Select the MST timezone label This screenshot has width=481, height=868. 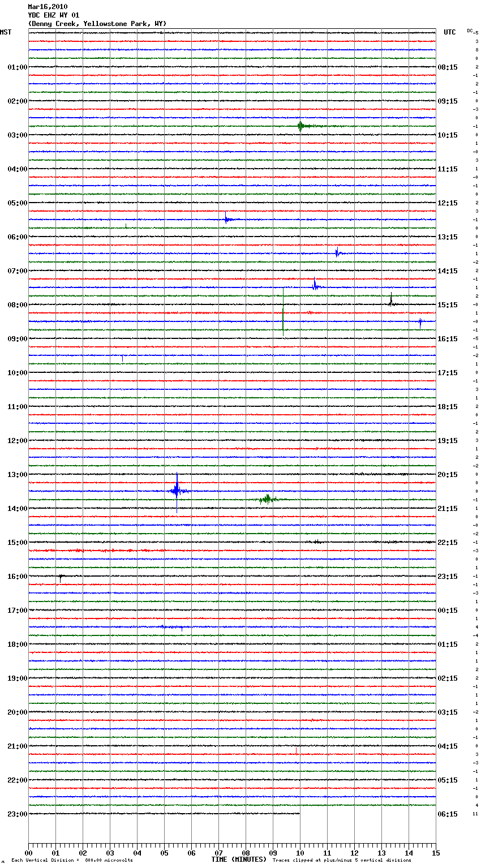point(6,32)
